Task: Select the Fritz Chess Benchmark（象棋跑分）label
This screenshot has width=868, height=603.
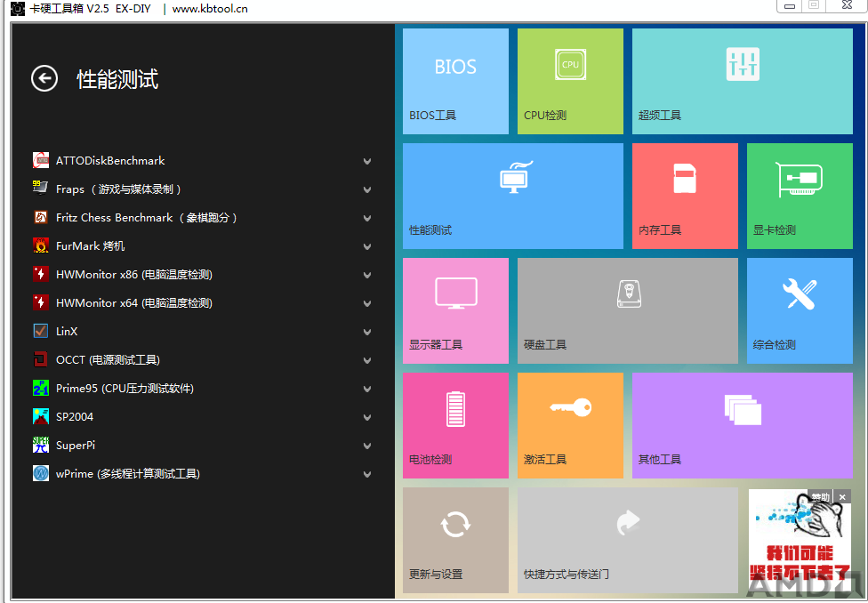Action: [x=147, y=218]
